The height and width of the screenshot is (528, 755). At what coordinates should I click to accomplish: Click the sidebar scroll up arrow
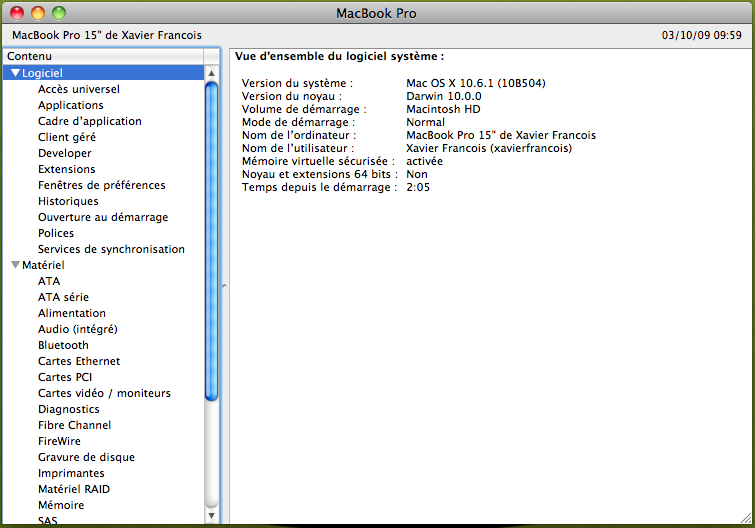coord(211,73)
